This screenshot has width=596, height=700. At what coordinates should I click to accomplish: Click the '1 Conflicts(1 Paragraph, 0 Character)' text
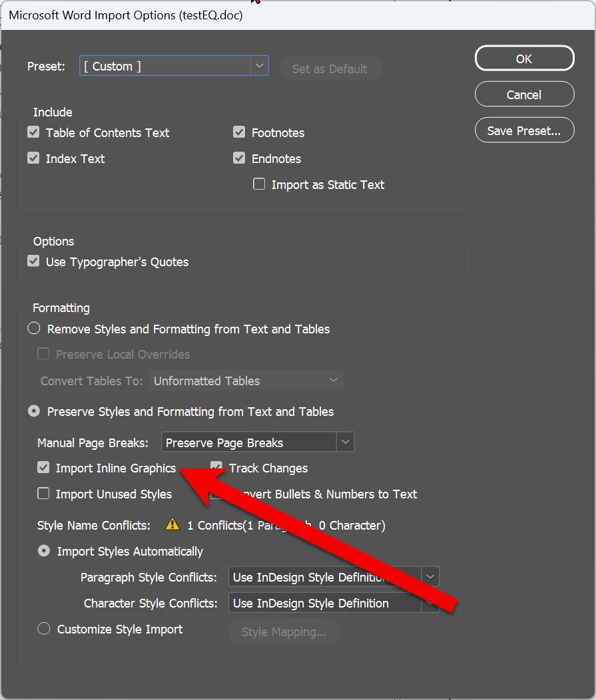286,526
